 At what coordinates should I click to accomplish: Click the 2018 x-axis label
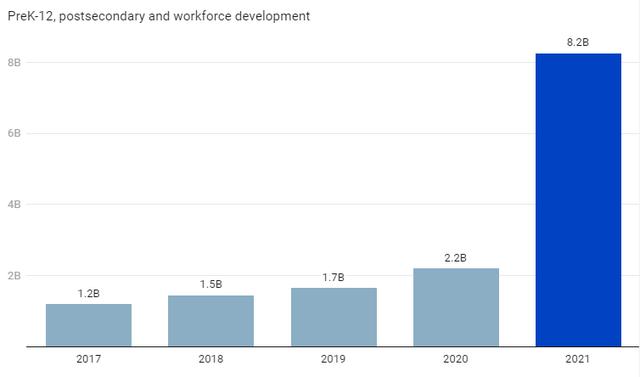pos(211,359)
